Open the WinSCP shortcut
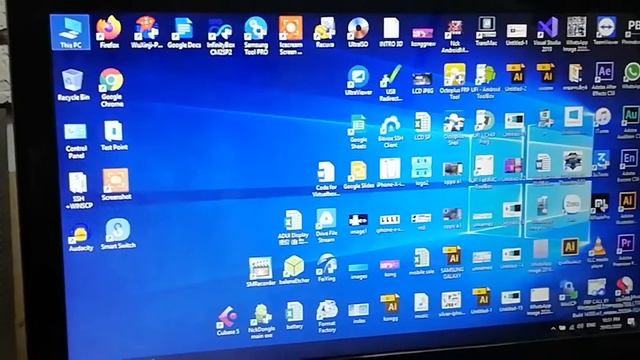The height and width of the screenshot is (360, 640). click(568, 293)
